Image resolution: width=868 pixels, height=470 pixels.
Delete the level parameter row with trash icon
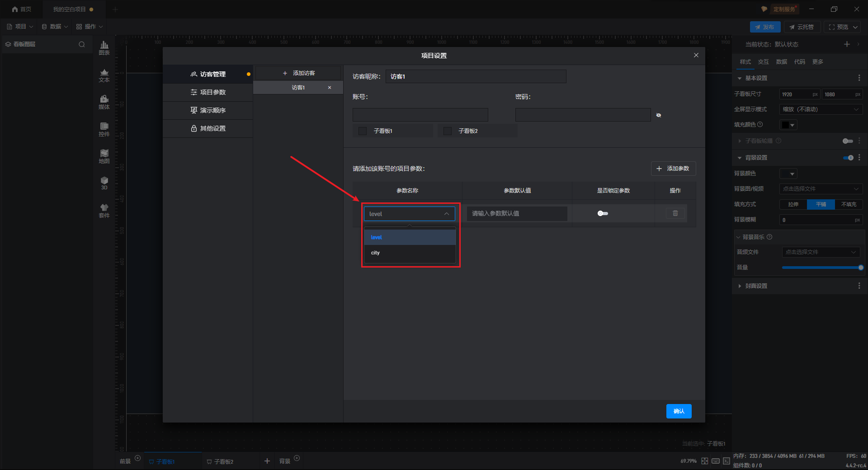tap(675, 213)
